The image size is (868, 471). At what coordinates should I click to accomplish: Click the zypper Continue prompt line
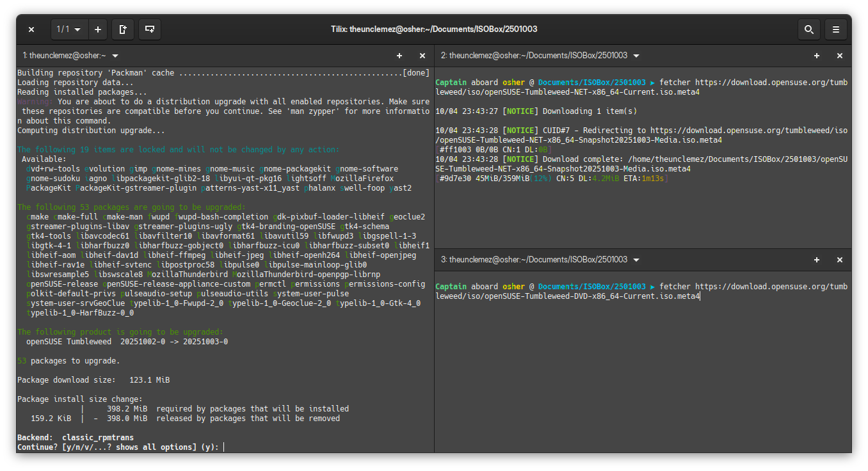[118, 447]
